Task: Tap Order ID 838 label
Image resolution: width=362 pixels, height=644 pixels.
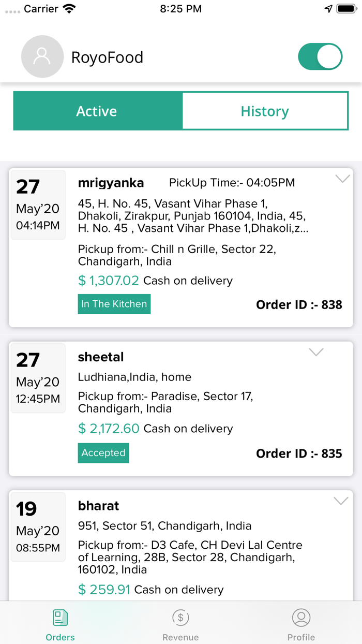Action: tap(299, 304)
